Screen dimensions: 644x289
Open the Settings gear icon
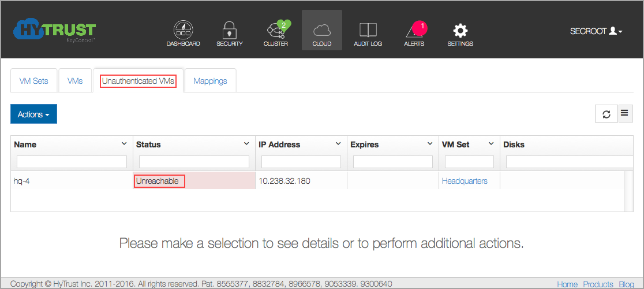point(460,31)
